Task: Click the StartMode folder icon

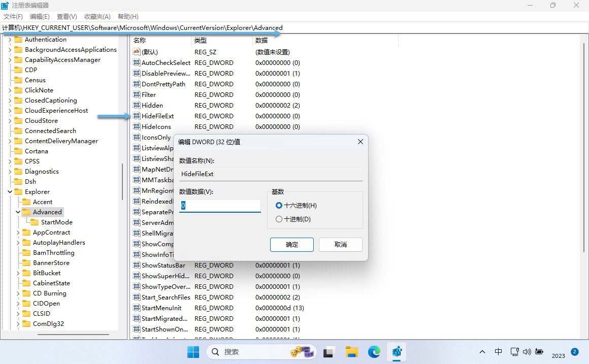Action: 36,222
